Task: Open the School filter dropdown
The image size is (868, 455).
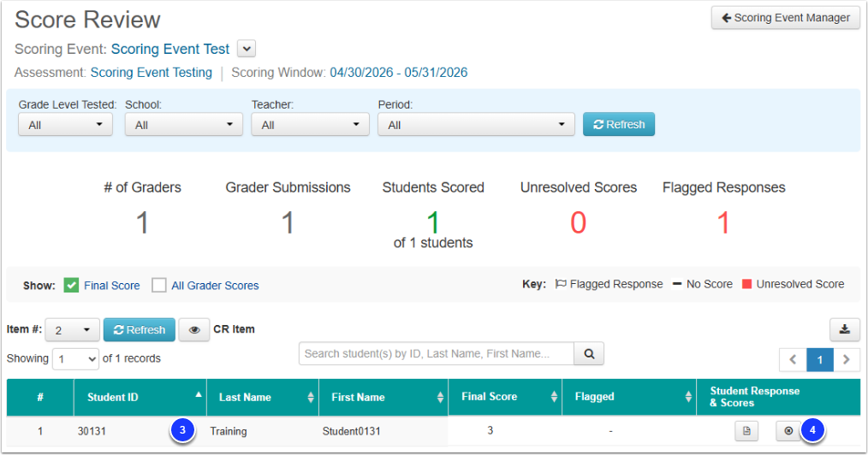Action: coord(184,124)
